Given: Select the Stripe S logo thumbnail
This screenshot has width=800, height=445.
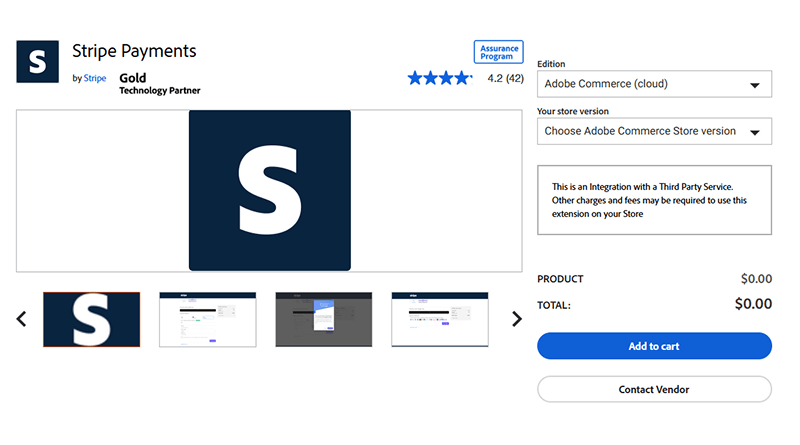Looking at the screenshot, I should tap(92, 319).
